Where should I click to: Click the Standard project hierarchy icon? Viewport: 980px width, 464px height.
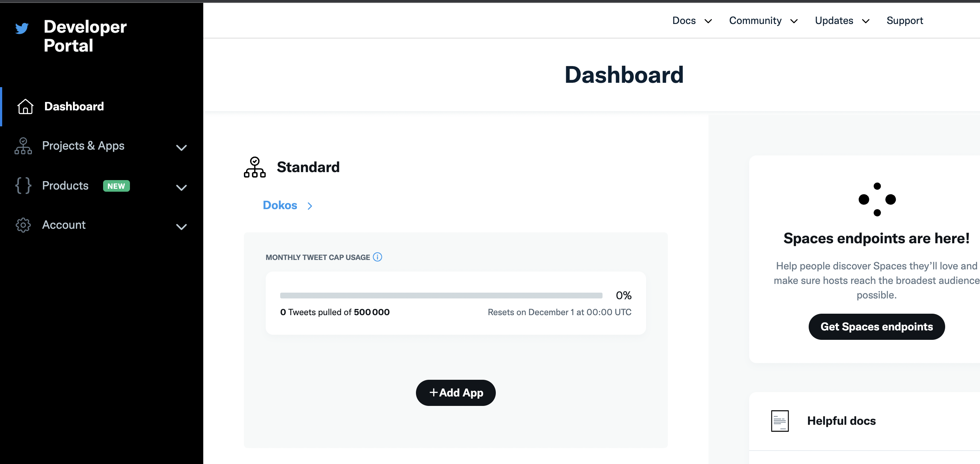255,167
